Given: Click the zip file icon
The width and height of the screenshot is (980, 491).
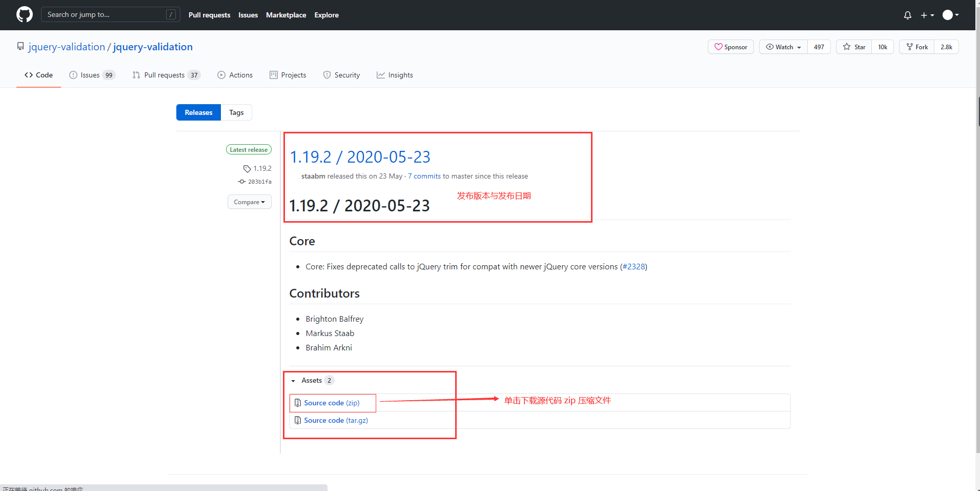Looking at the screenshot, I should pyautogui.click(x=298, y=403).
